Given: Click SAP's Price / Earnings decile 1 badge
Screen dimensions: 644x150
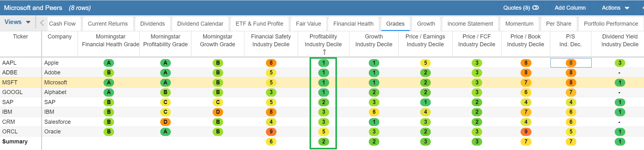Looking at the screenshot, I should click(425, 102).
